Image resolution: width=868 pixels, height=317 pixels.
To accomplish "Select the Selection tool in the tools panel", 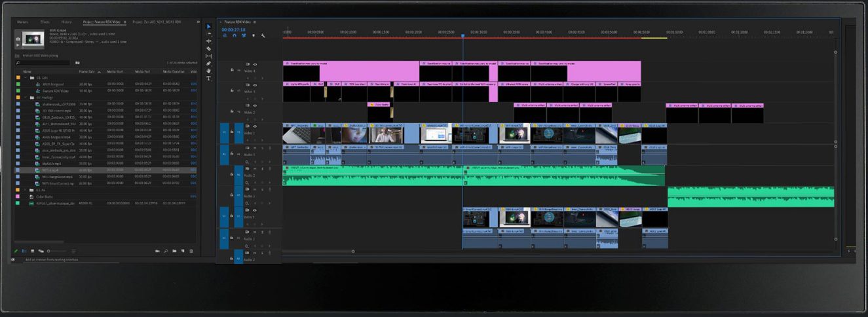I will pos(209,27).
